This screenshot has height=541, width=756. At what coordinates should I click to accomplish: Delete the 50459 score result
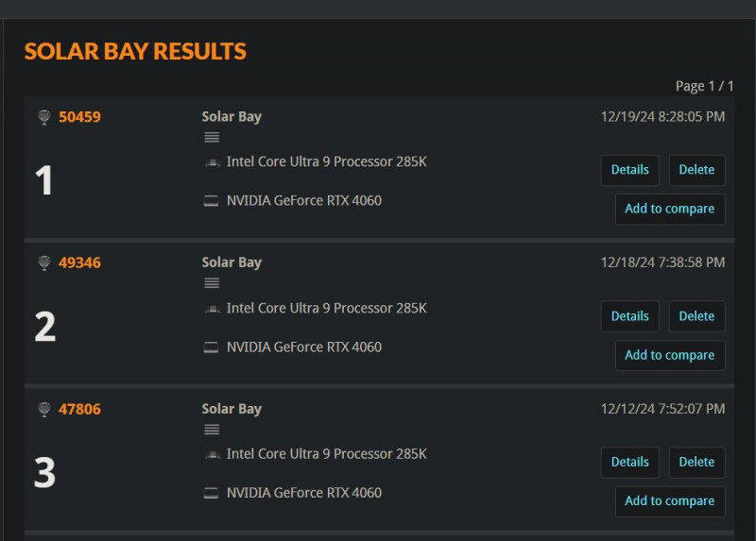(x=696, y=170)
